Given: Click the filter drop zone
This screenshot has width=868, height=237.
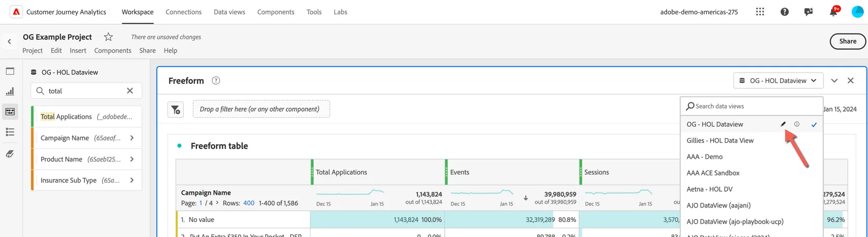Looking at the screenshot, I should (261, 109).
